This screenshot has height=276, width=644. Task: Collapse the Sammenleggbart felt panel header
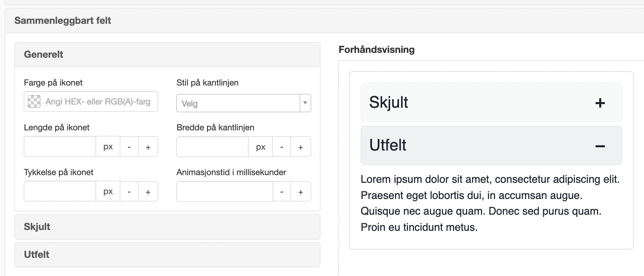(324, 21)
